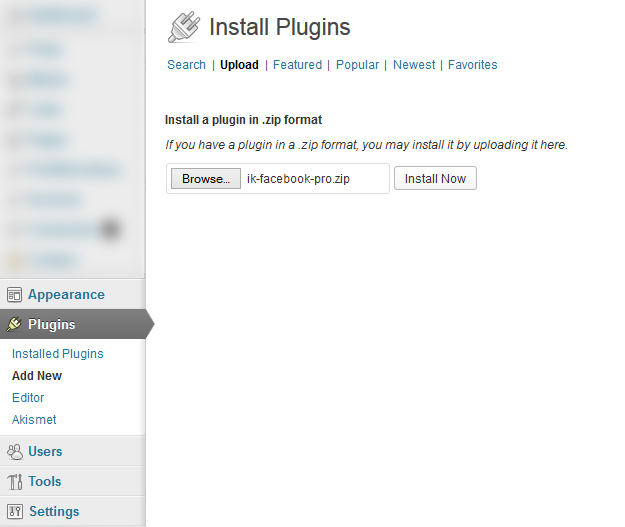Click the Tools wrench icon
The width and height of the screenshot is (625, 527).
click(x=15, y=481)
